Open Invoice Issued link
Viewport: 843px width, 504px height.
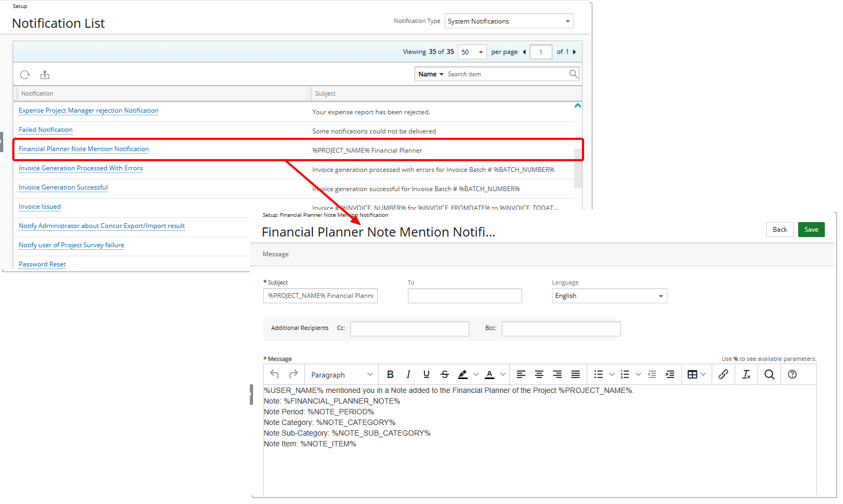tap(40, 207)
